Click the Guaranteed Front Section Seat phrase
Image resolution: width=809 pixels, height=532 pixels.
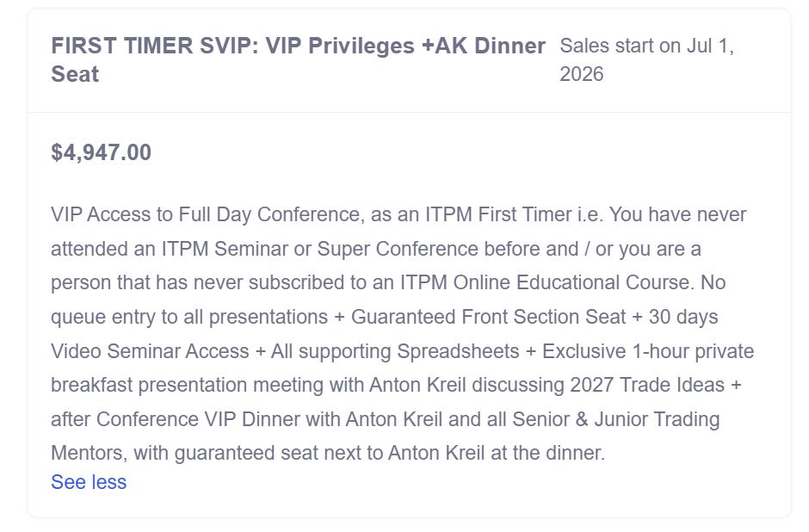[x=488, y=317]
